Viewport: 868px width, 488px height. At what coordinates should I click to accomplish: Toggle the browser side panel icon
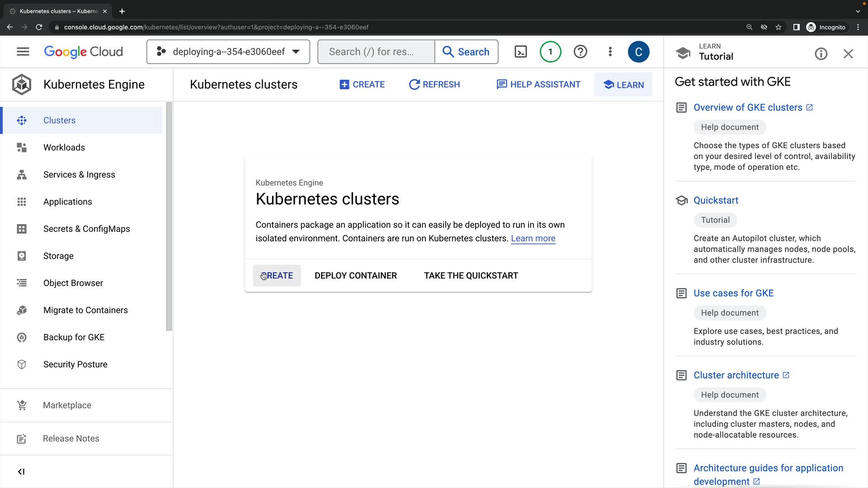click(796, 27)
